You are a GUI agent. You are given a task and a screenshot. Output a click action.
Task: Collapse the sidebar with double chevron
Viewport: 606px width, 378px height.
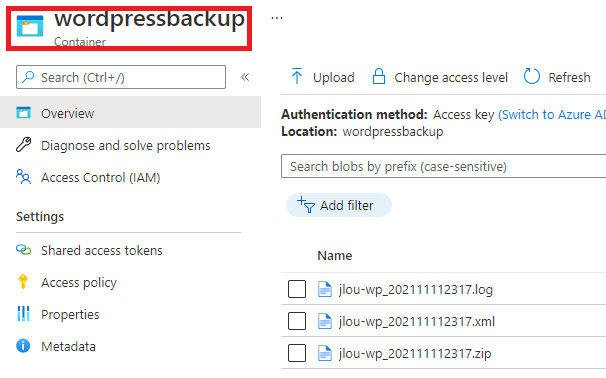pyautogui.click(x=245, y=77)
